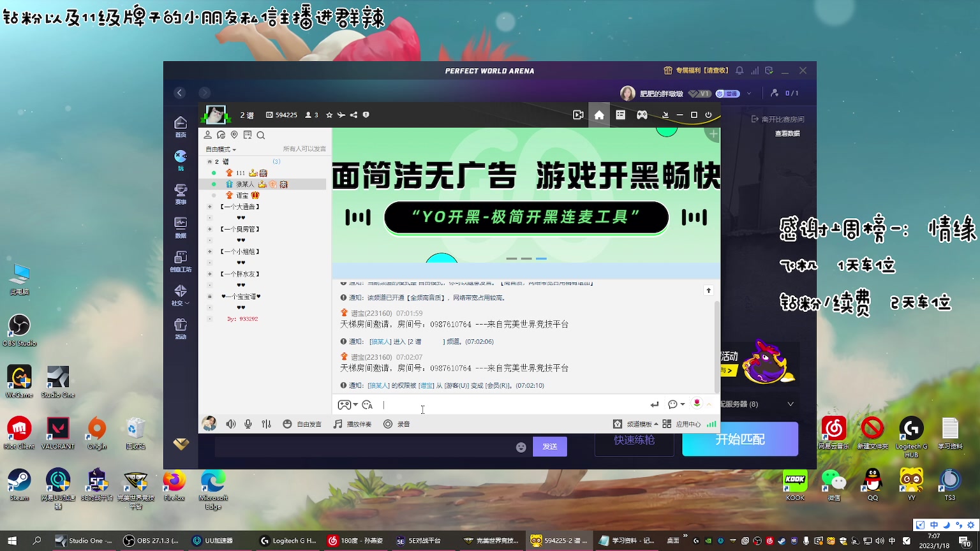Image resolution: width=980 pixels, height=551 pixels.
Task: Start 录音 recording
Action: click(397, 424)
